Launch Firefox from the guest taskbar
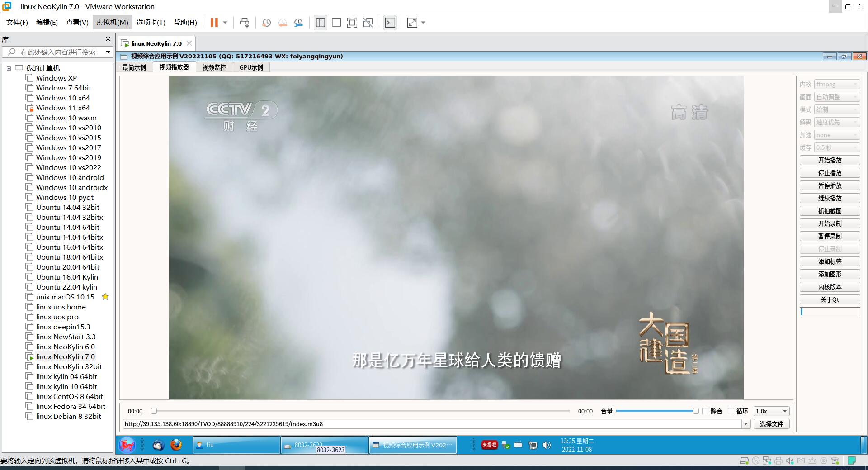 (x=176, y=445)
